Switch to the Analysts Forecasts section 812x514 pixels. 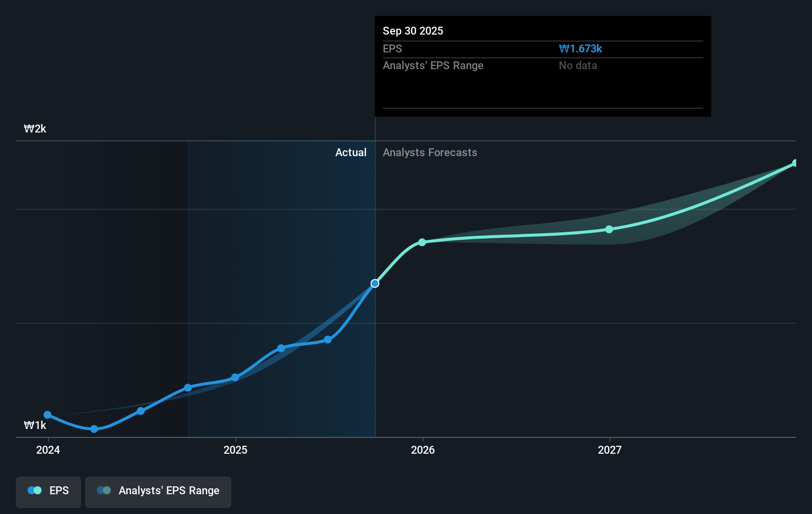430,153
